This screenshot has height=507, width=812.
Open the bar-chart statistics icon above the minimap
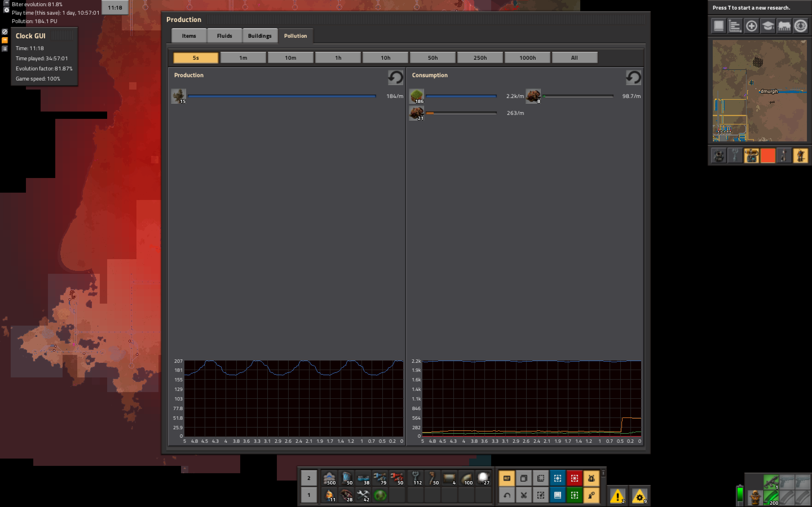pyautogui.click(x=735, y=26)
